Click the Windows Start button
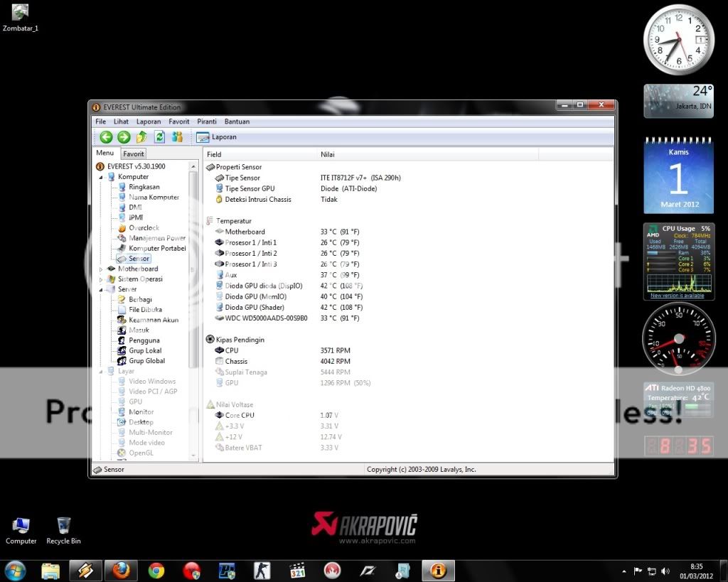 click(14, 571)
